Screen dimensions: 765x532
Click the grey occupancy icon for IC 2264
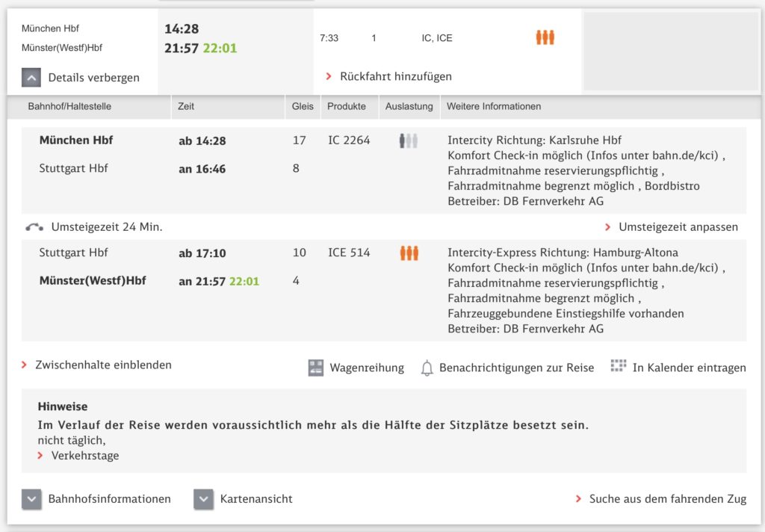(408, 140)
